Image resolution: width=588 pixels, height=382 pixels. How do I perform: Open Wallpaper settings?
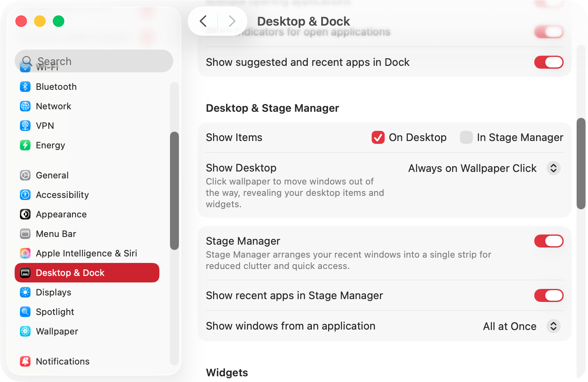(25, 331)
